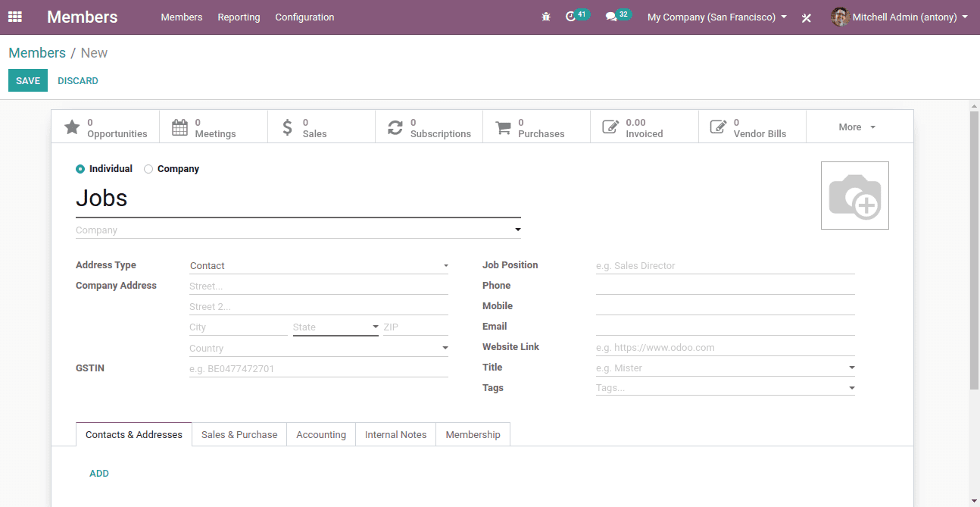Image resolution: width=980 pixels, height=507 pixels.
Task: Open the Members top menu
Action: click(182, 17)
